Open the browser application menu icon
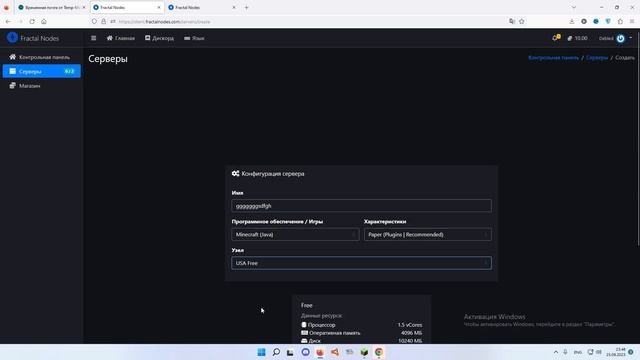 (632, 21)
